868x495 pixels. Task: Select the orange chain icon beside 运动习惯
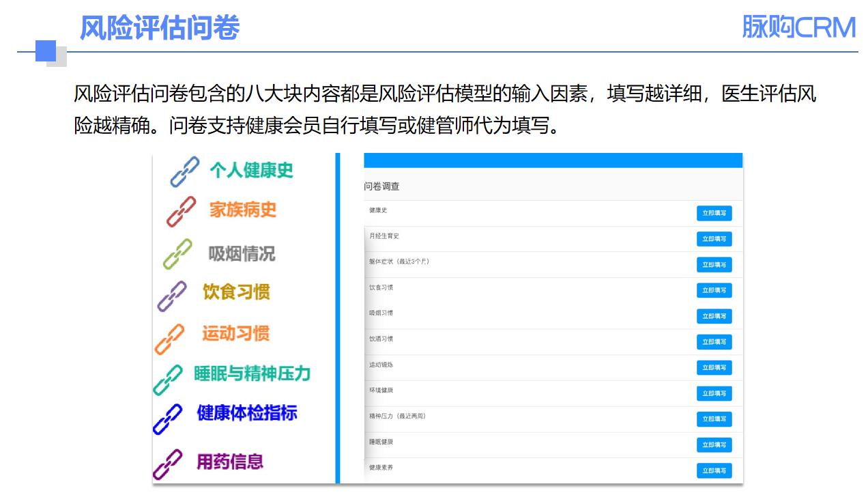click(169, 339)
